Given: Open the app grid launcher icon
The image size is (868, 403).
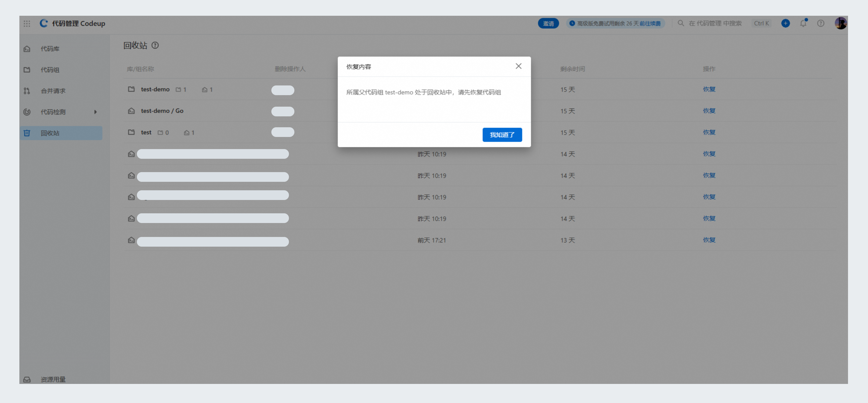Looking at the screenshot, I should [x=27, y=23].
